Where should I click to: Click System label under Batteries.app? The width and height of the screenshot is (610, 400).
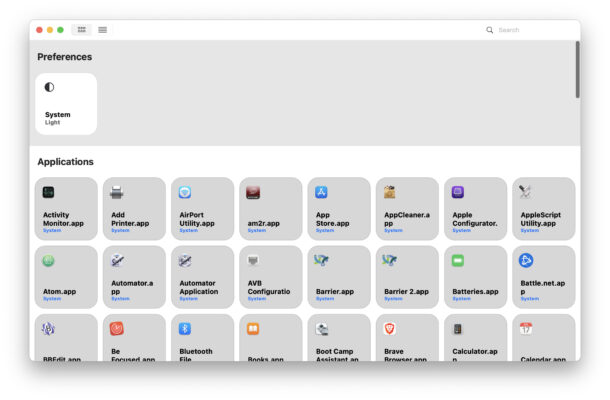point(461,298)
